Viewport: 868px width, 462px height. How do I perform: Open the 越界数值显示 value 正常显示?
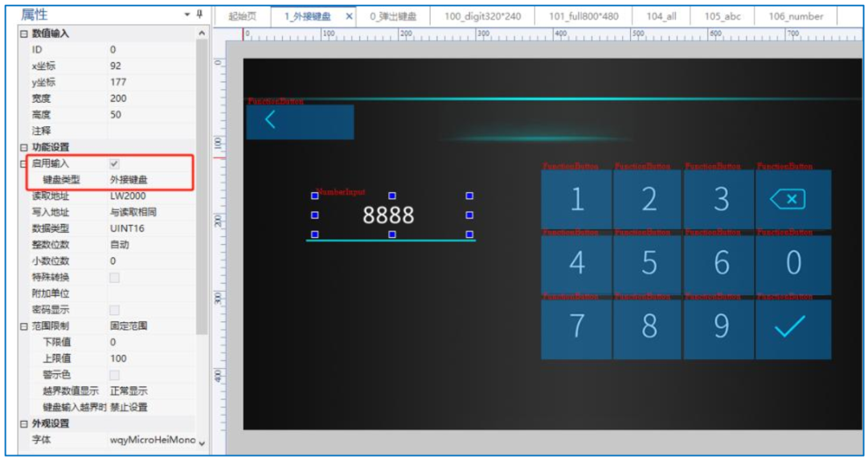coord(129,390)
